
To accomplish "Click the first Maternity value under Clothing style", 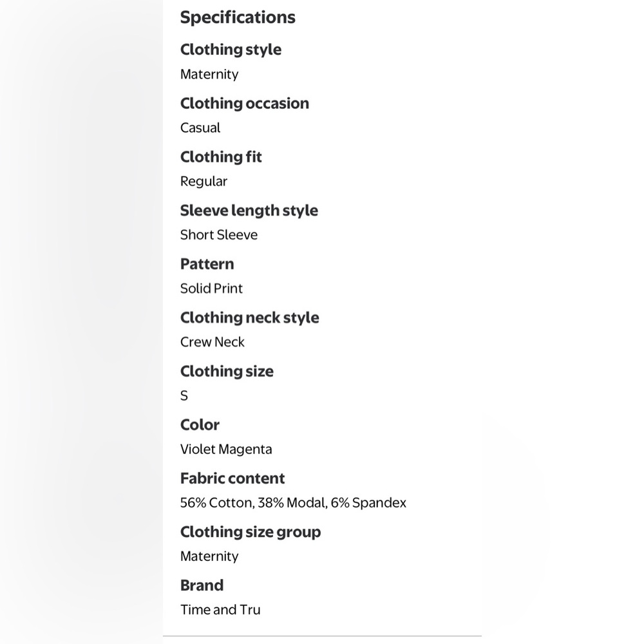I will (x=209, y=74).
